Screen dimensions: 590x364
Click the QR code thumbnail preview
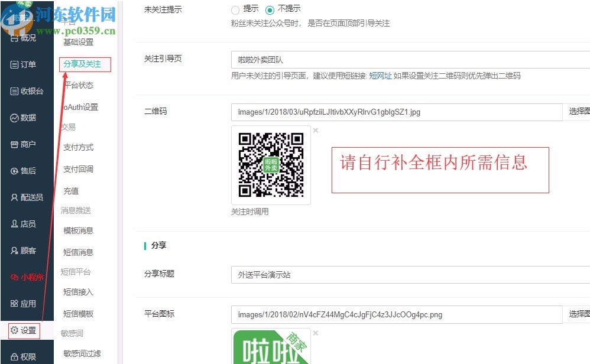coord(271,164)
